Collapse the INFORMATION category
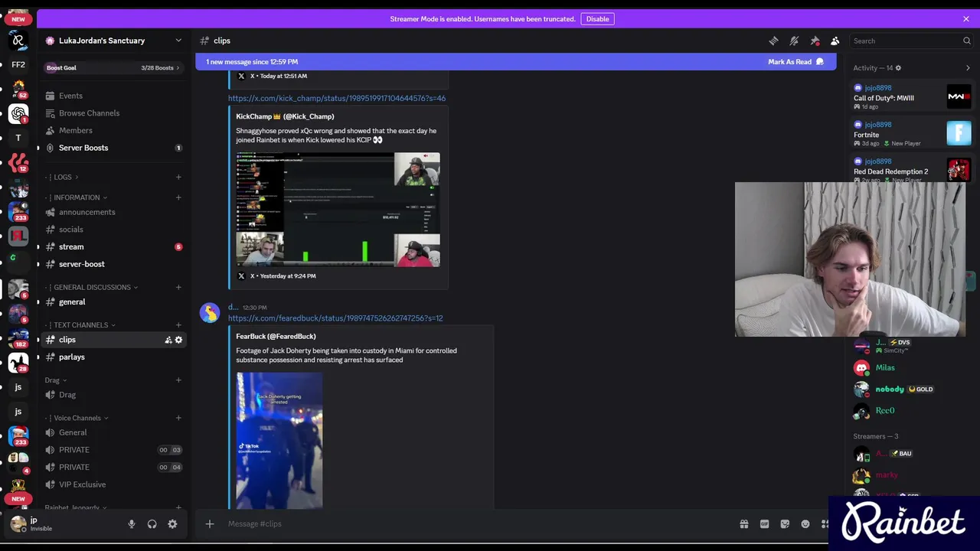Image resolution: width=980 pixels, height=551 pixels. [77, 197]
